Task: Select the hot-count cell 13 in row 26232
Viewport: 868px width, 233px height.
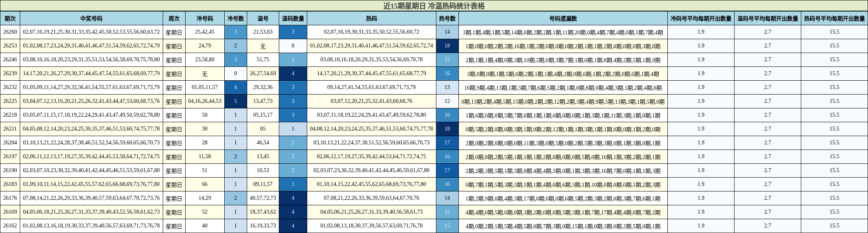Action: point(447,87)
